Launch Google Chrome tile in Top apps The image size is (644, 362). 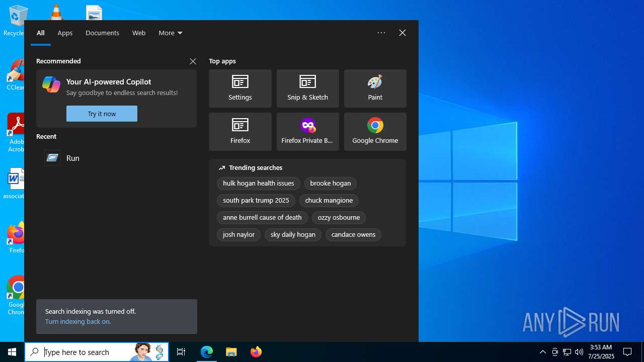[x=375, y=132]
